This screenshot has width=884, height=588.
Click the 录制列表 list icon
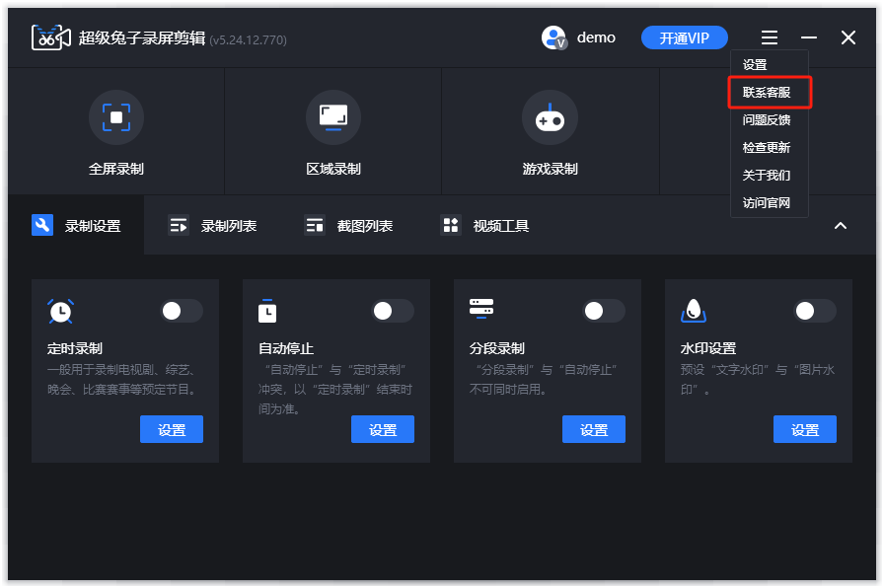pos(179,226)
